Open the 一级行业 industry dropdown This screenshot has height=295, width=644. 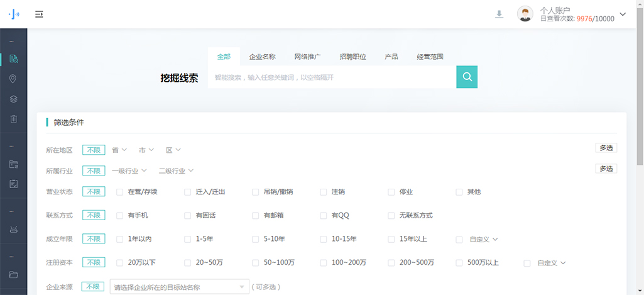129,170
